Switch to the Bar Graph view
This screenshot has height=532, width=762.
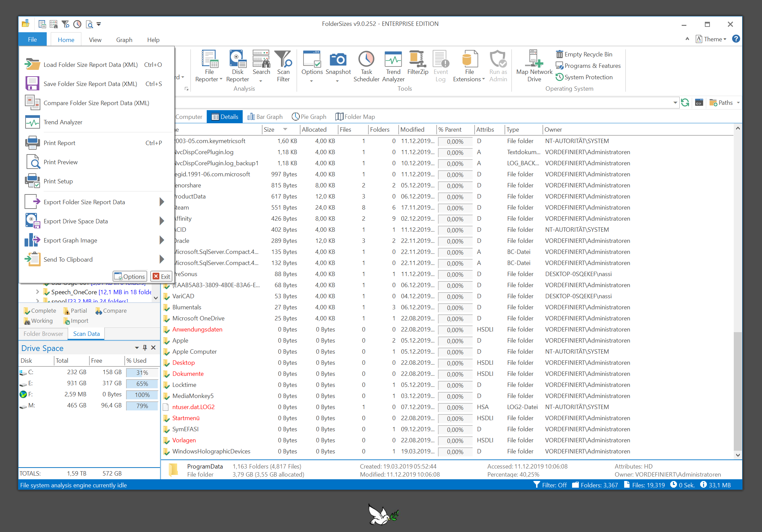(x=265, y=117)
